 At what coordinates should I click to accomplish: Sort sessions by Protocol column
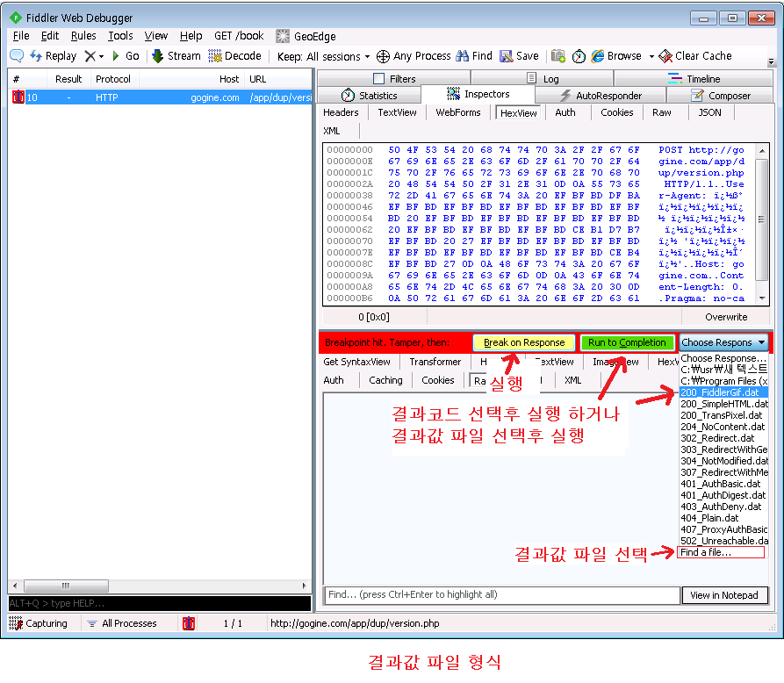coord(113,79)
